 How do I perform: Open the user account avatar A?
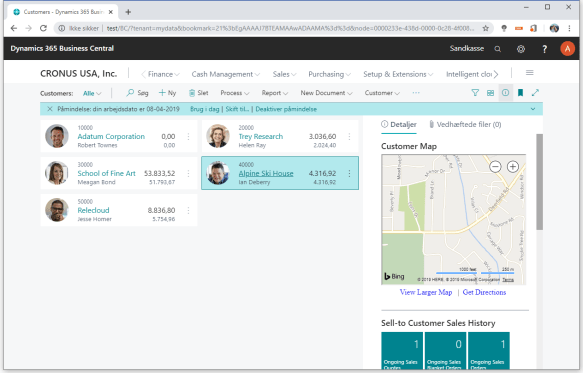point(567,49)
